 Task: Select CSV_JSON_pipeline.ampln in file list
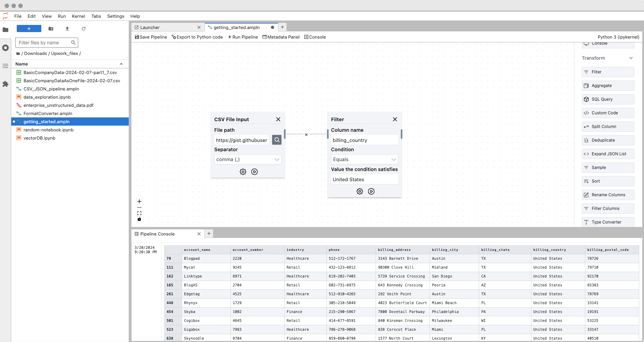point(70,89)
